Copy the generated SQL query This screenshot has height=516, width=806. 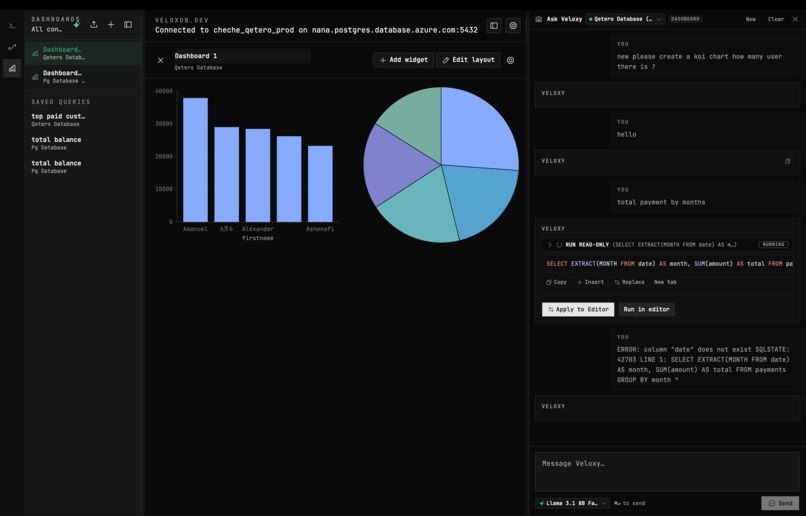(x=556, y=282)
